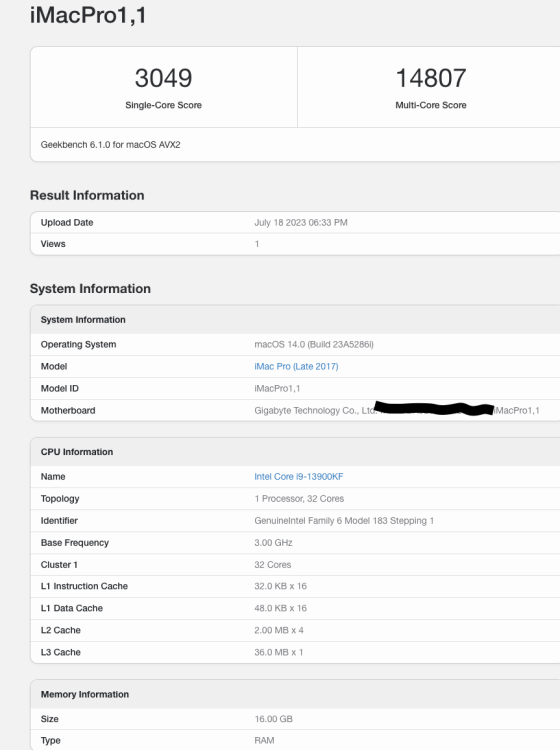Click the Single-Core Score label
This screenshot has width=560, height=750.
tap(164, 105)
